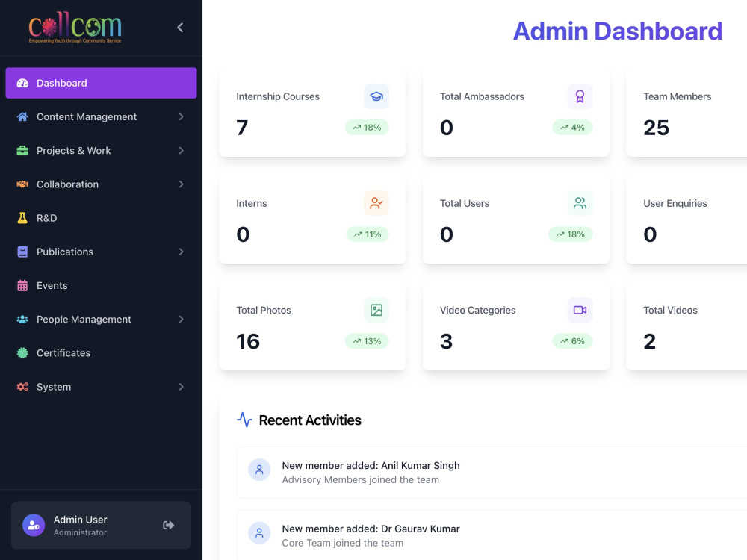Click the Admin User name label
747x560 pixels.
80,520
